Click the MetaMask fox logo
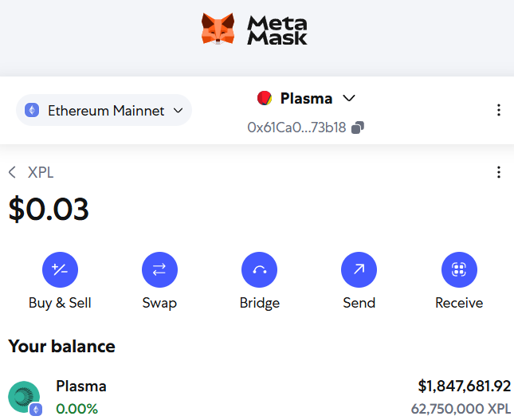514x420 pixels. [x=218, y=29]
